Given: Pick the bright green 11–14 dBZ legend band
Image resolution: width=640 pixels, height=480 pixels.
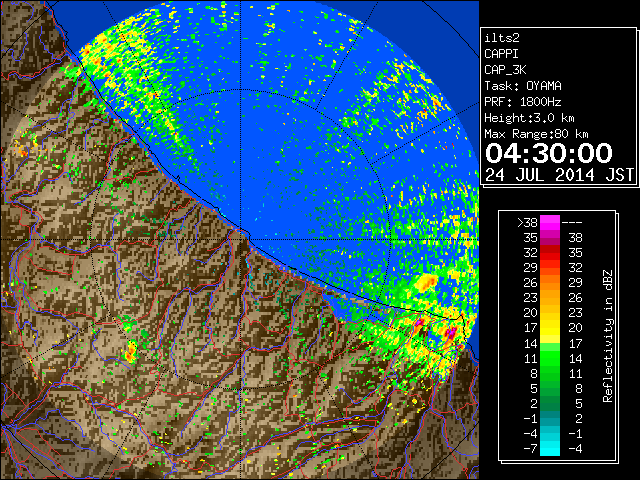Looking at the screenshot, I should (550, 358).
